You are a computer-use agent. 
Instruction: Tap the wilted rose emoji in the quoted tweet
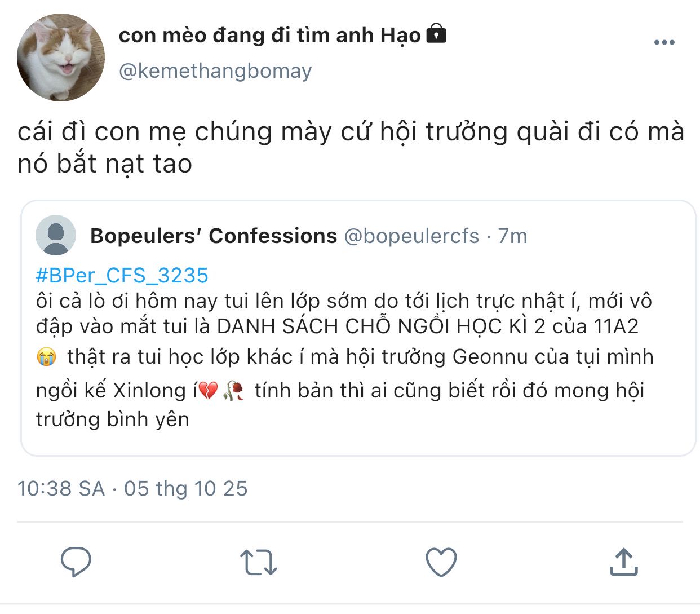[x=234, y=391]
